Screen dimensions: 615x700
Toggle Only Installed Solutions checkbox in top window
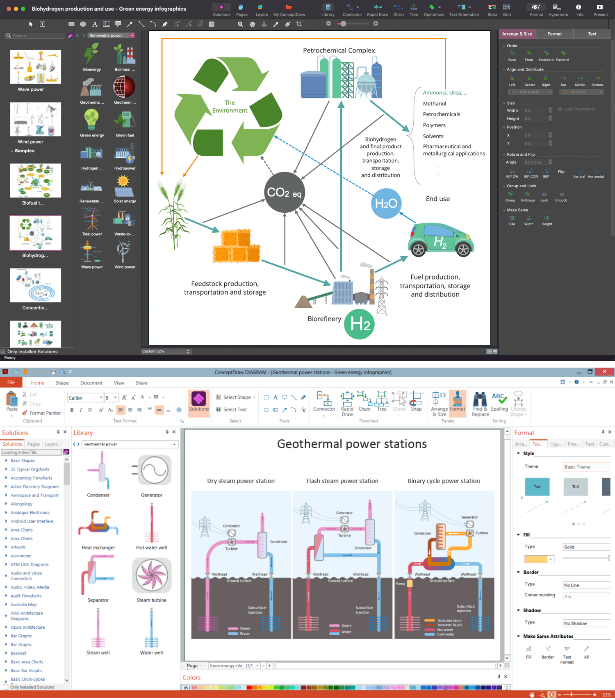3,352
